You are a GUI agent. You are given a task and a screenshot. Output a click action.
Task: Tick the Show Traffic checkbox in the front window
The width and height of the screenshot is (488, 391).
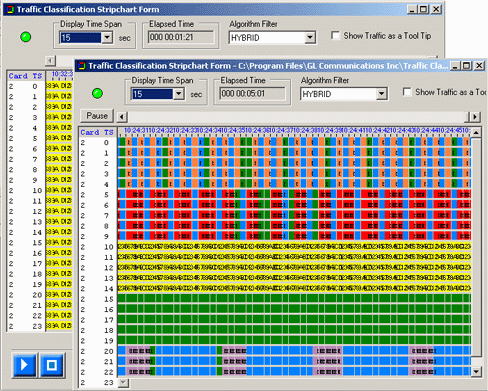pyautogui.click(x=407, y=92)
